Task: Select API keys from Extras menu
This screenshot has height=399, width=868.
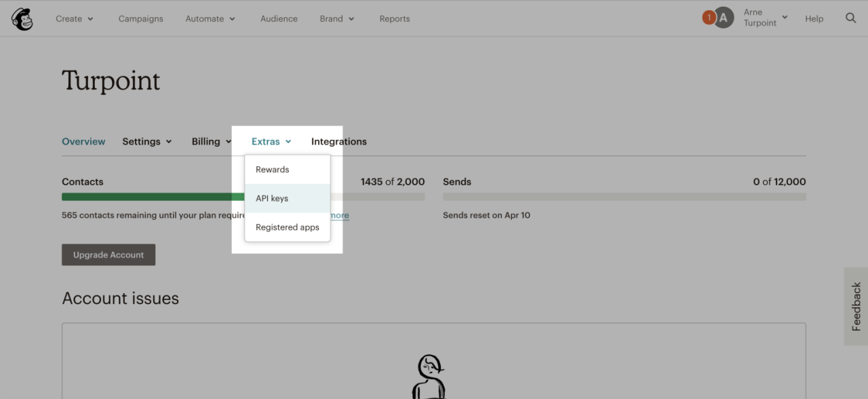Action: click(288, 198)
